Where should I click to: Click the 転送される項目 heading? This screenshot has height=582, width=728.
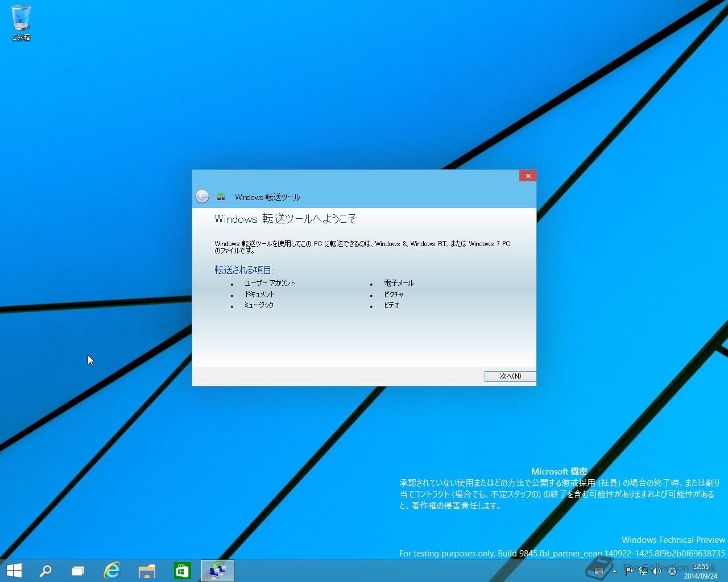[244, 270]
